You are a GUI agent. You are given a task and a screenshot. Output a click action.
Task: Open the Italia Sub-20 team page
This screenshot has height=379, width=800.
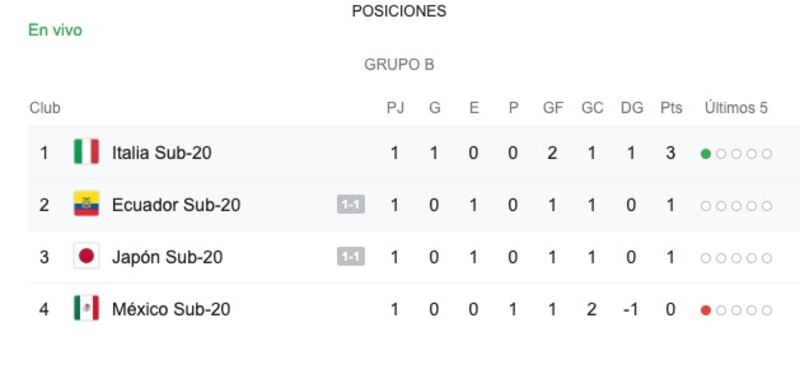[162, 153]
